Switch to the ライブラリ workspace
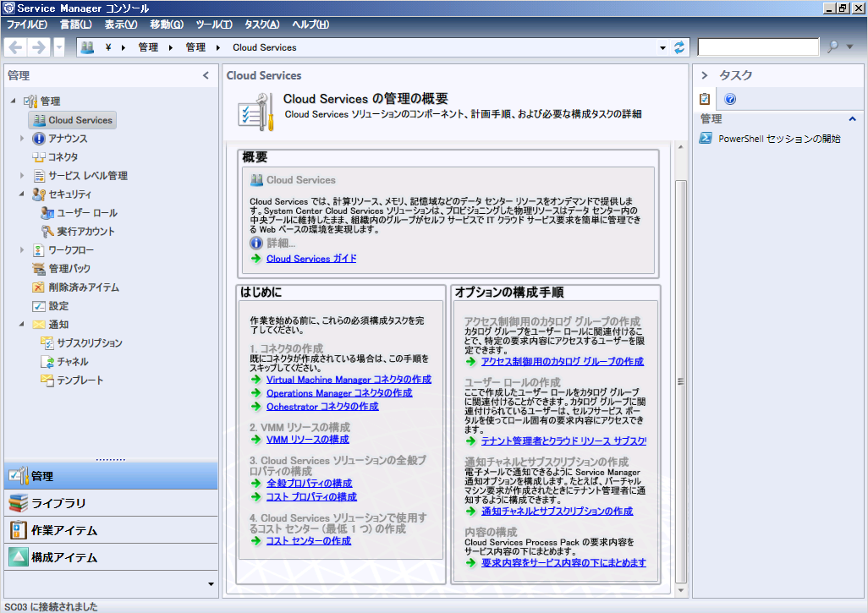 pos(111,503)
